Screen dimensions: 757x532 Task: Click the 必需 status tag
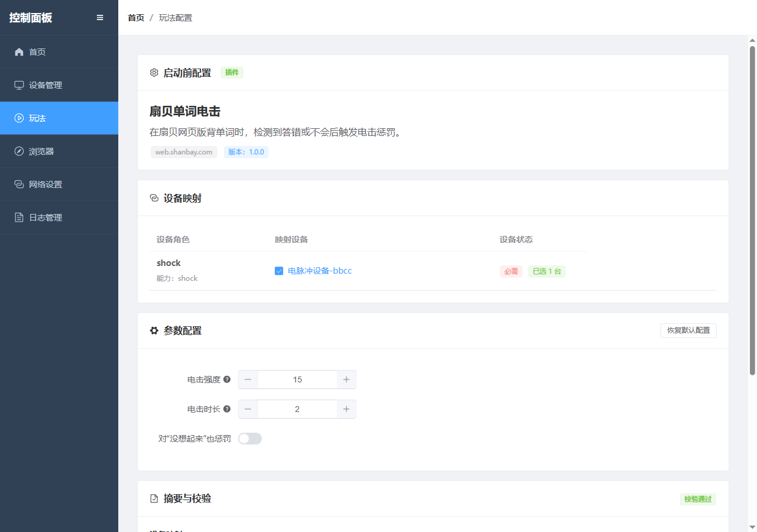(x=511, y=271)
